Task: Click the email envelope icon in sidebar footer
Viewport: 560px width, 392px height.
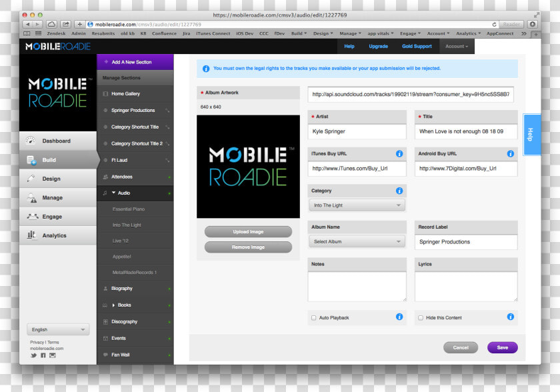Action: [53, 355]
